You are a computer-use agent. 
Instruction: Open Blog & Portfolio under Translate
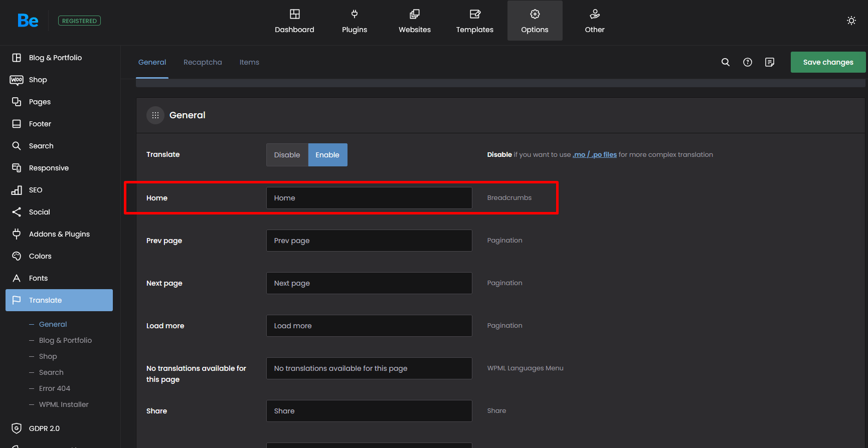65,340
